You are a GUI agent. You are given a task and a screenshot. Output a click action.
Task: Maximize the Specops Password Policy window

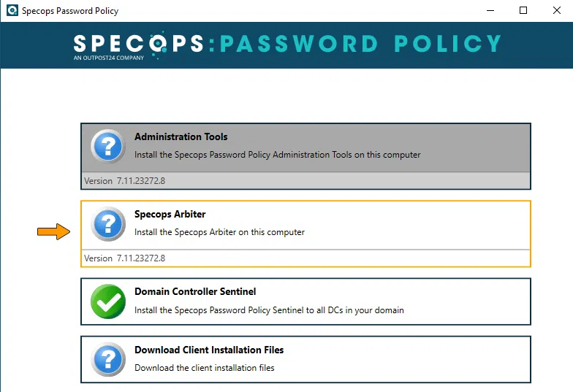click(x=523, y=11)
